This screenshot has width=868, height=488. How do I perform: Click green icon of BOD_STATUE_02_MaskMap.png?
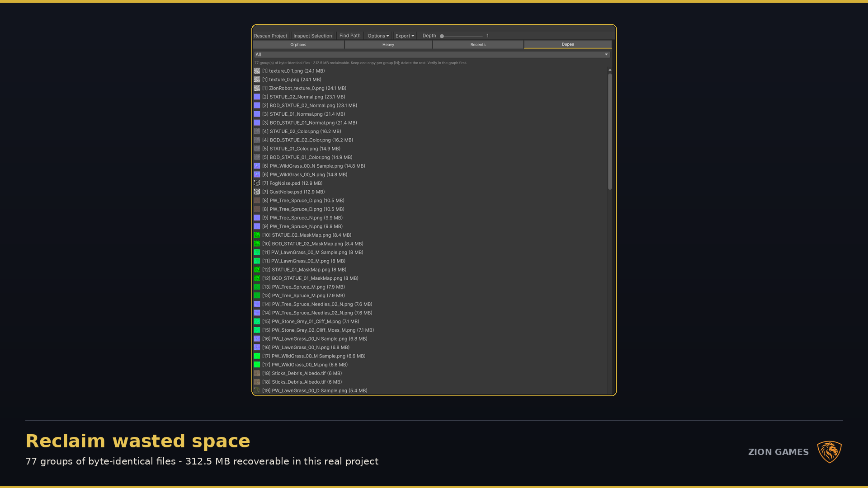point(257,244)
